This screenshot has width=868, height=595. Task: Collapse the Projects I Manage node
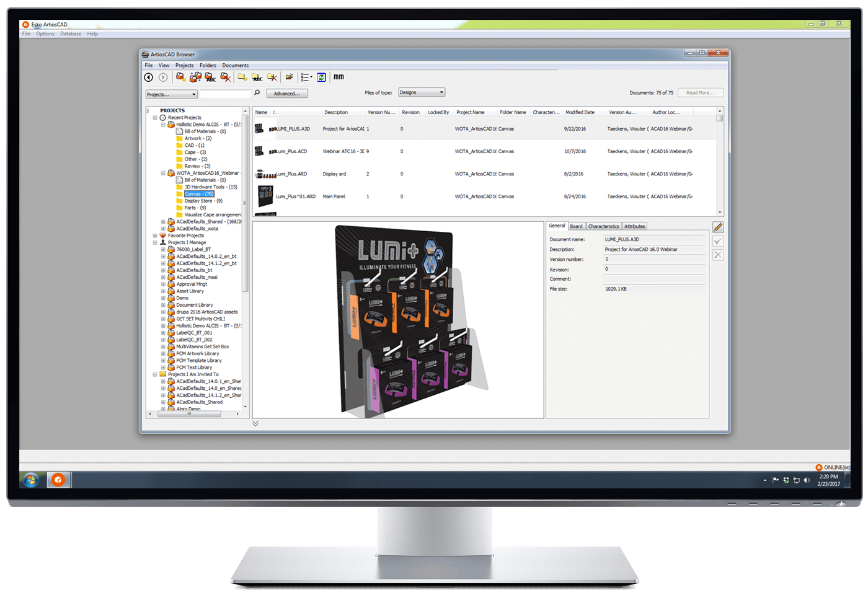coord(155,243)
